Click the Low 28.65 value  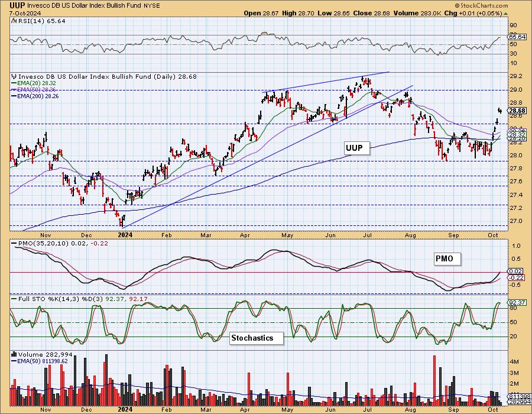click(x=333, y=13)
